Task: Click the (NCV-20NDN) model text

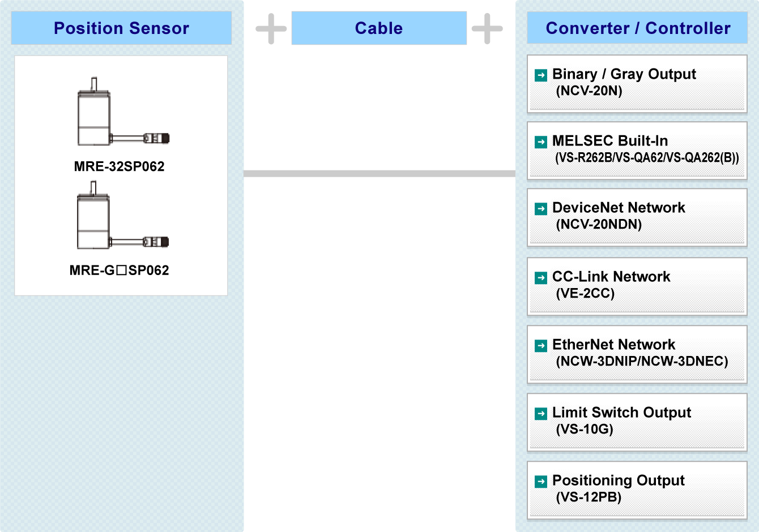Action: tap(599, 224)
